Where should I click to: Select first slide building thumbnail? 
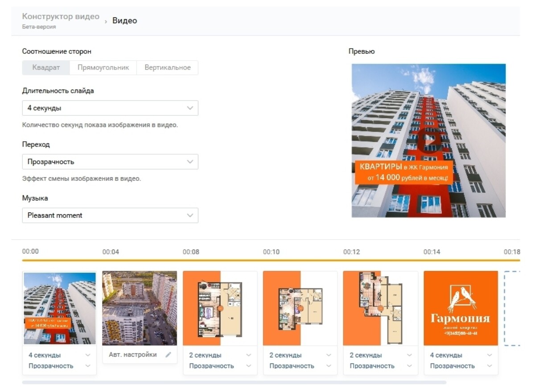(60, 309)
